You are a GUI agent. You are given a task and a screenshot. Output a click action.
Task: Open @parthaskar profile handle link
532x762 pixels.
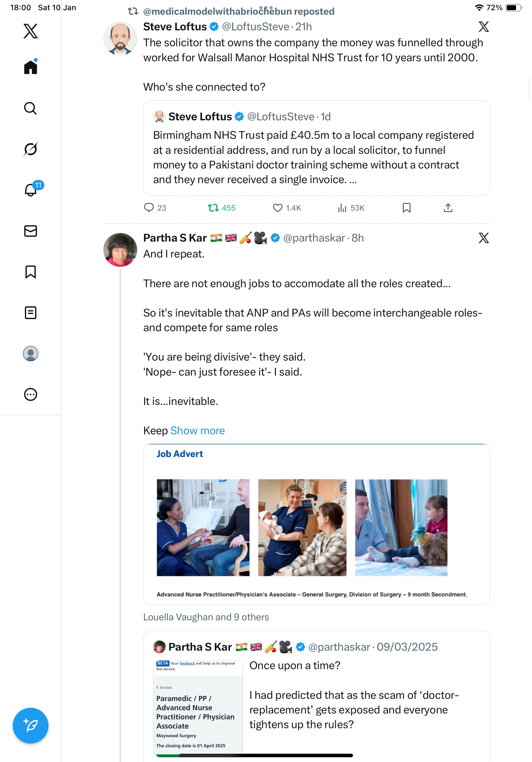point(314,238)
